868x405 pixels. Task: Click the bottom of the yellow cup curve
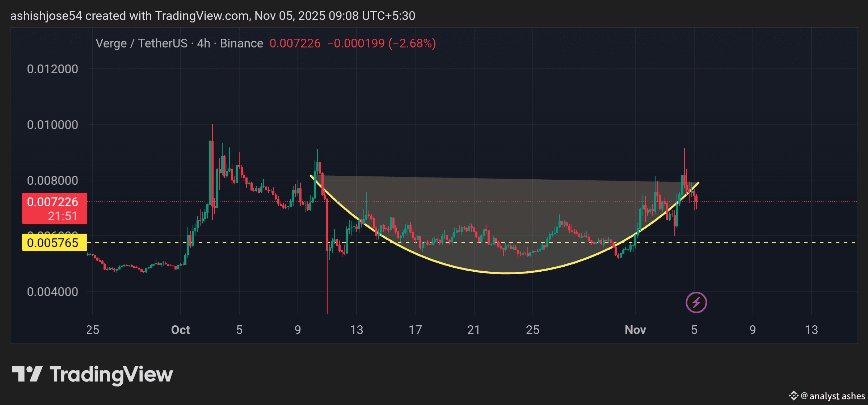point(507,273)
